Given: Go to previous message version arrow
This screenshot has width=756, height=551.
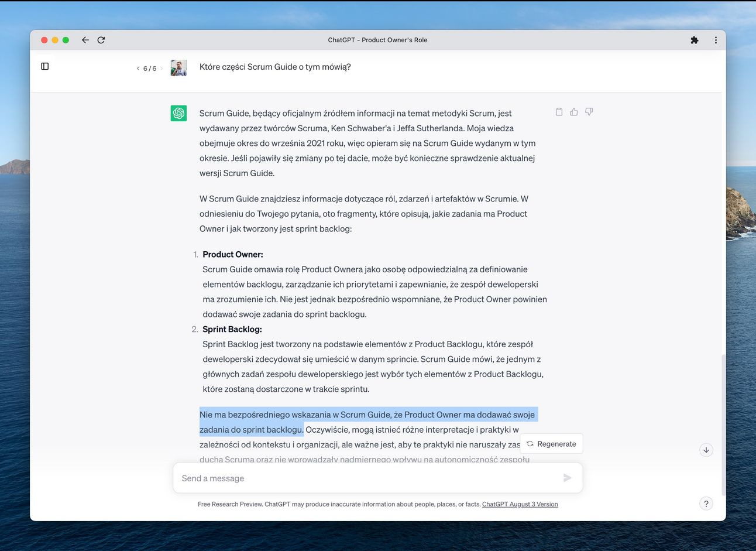Looking at the screenshot, I should click(x=138, y=69).
